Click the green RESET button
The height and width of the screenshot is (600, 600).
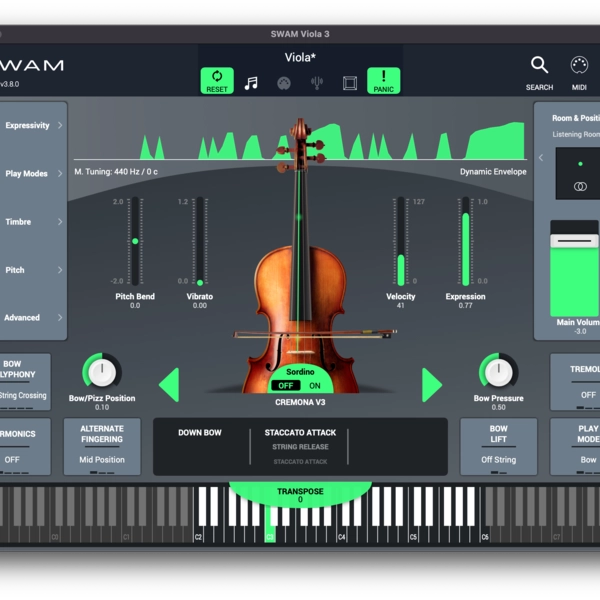(x=217, y=81)
